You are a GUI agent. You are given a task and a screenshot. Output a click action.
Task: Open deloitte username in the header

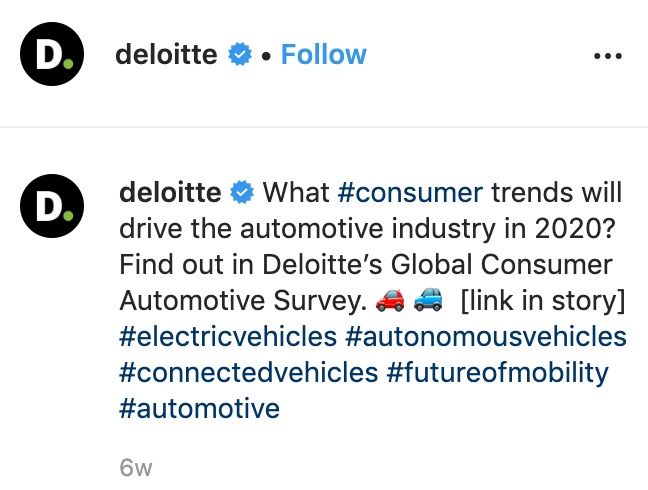point(166,55)
